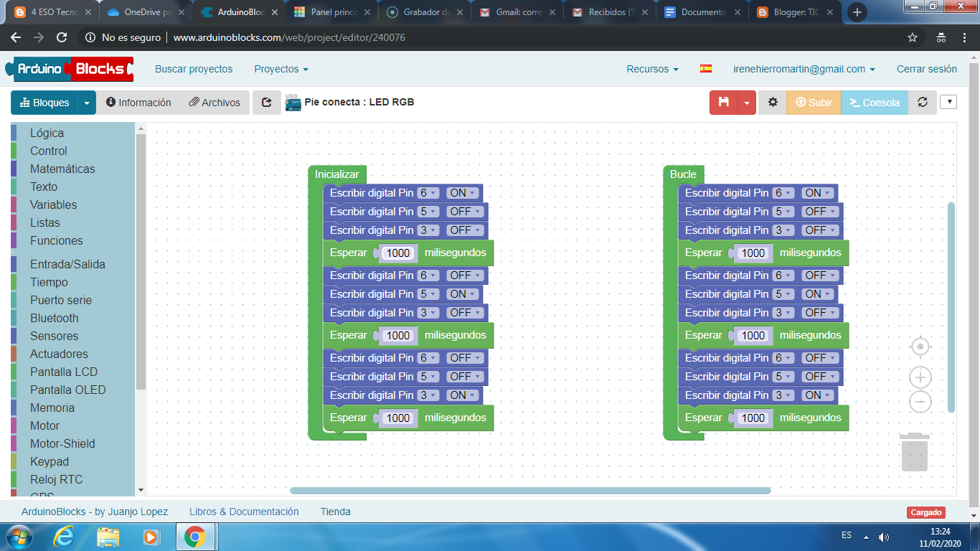Open Libros & Documentación link
The height and width of the screenshot is (551, 980).
pos(244,512)
